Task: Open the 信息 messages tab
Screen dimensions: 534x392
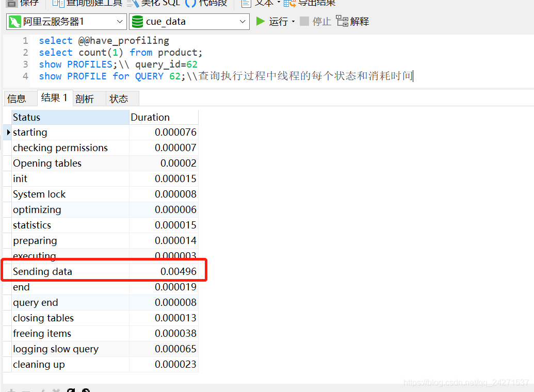Action: coord(20,98)
